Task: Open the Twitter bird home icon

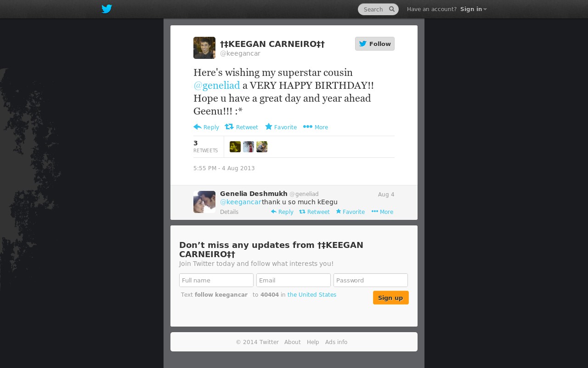Action: (107, 9)
